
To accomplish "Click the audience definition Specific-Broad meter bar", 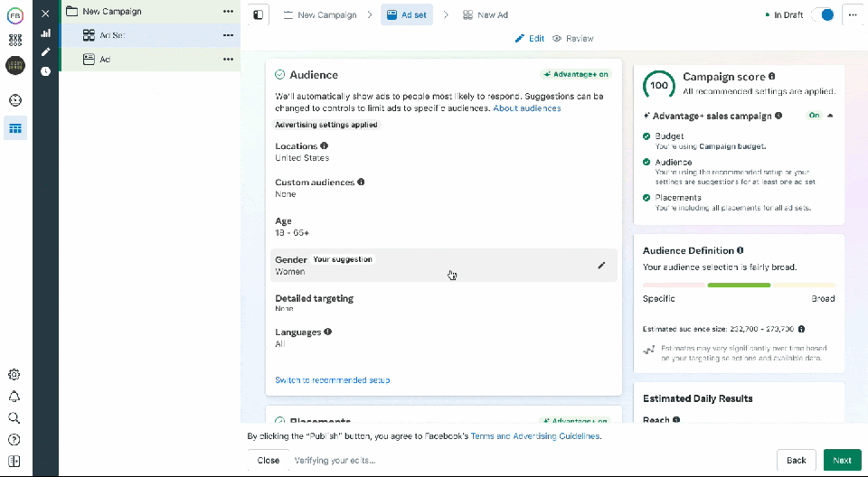I will 739,285.
